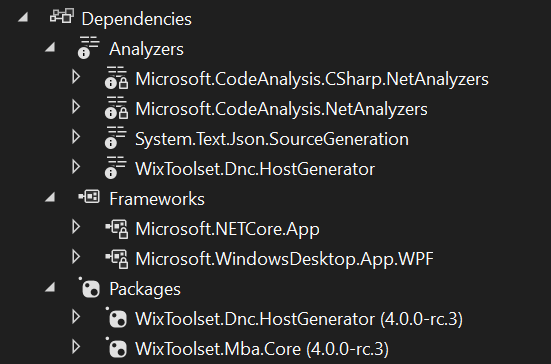Click the Microsoft.CodeAnalysis.CSharp.NetAnalyzers analyzer icon
551x364 pixels.
pos(116,78)
